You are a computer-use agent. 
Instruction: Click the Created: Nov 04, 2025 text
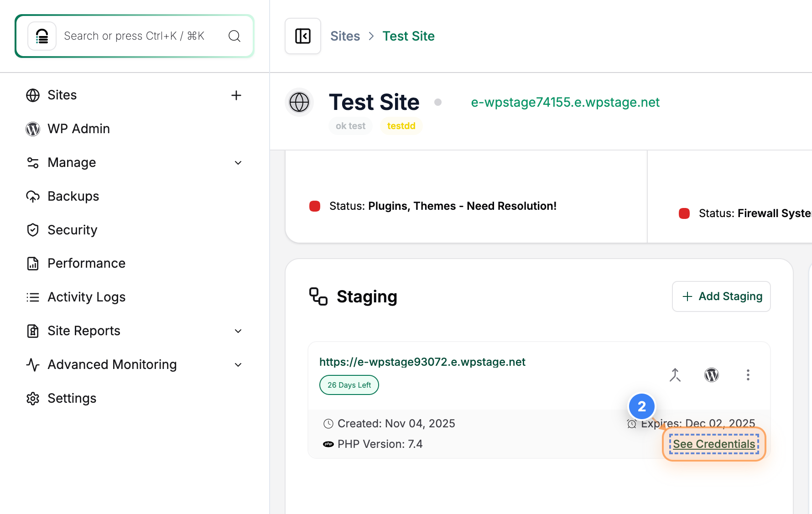pyautogui.click(x=396, y=424)
